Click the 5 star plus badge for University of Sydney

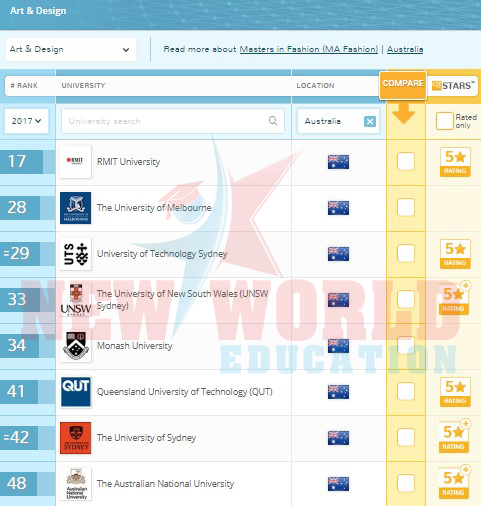coord(454,436)
